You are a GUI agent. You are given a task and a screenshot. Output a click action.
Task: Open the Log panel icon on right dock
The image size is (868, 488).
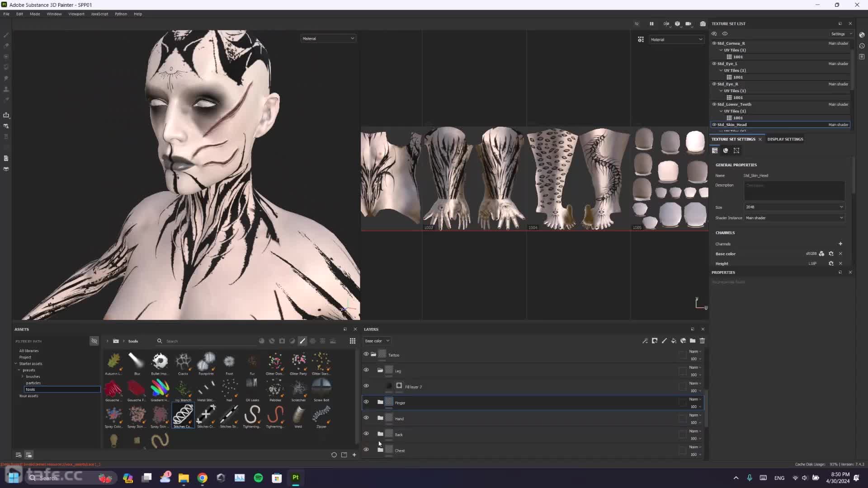coord(862,56)
